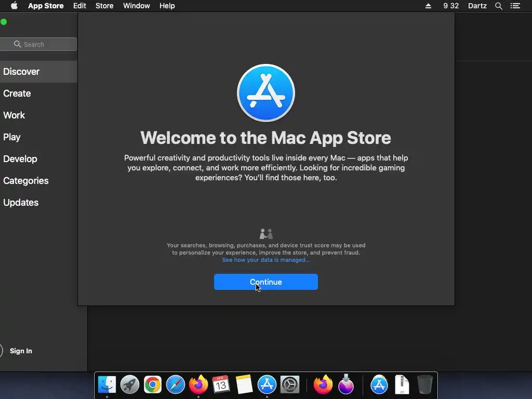The width and height of the screenshot is (532, 399).
Task: Click the privacy handshake icon
Action: tap(266, 234)
